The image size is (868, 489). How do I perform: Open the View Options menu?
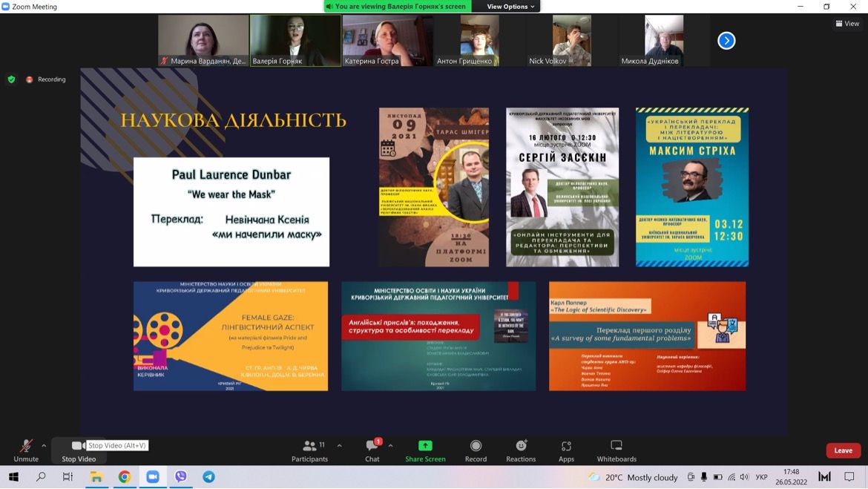click(510, 7)
